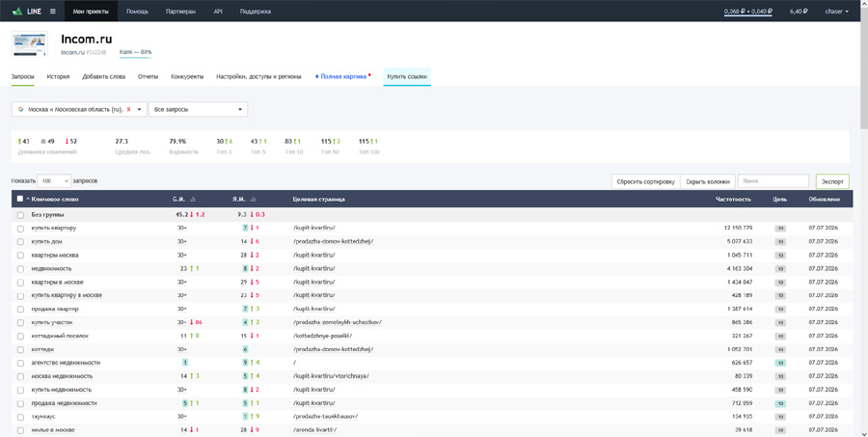Click the Incom.ru site thumbnail
The width and height of the screenshot is (868, 437).
pyautogui.click(x=30, y=44)
